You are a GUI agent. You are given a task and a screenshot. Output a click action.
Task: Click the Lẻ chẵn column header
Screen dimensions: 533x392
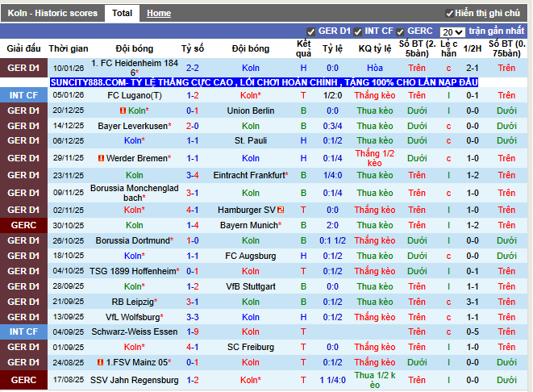click(448, 48)
